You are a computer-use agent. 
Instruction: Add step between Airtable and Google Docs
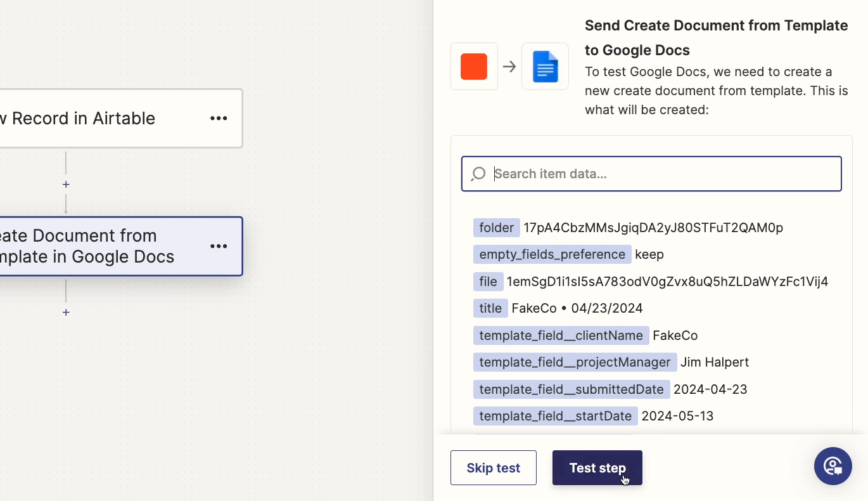66,185
